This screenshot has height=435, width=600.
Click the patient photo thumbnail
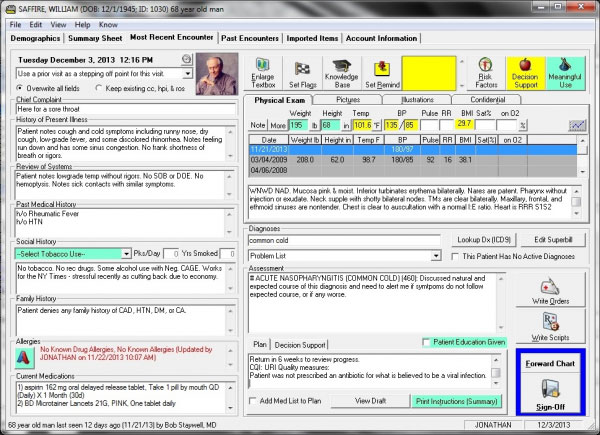(217, 74)
